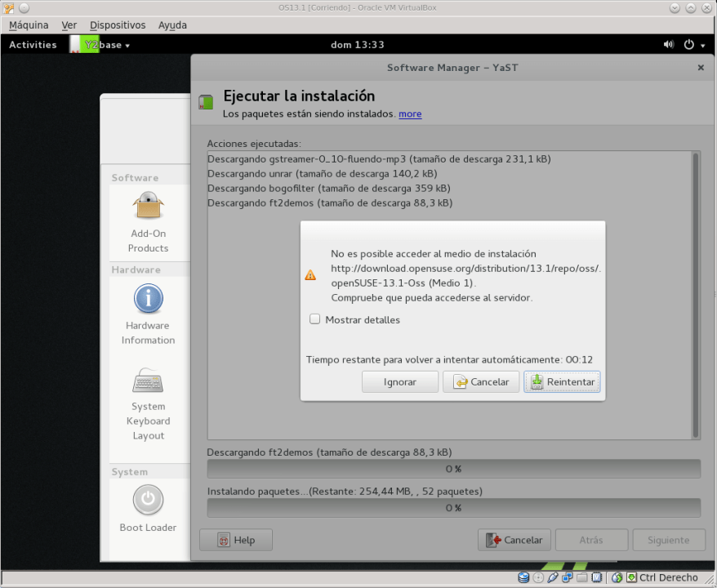Open the more link next to installation message

[x=409, y=114]
